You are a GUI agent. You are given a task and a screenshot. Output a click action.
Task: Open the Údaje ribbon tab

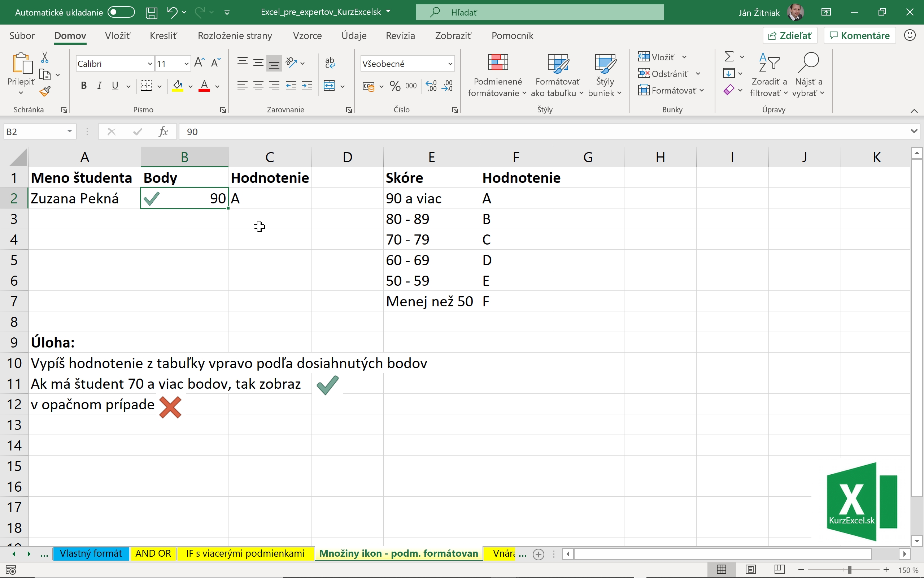(354, 35)
